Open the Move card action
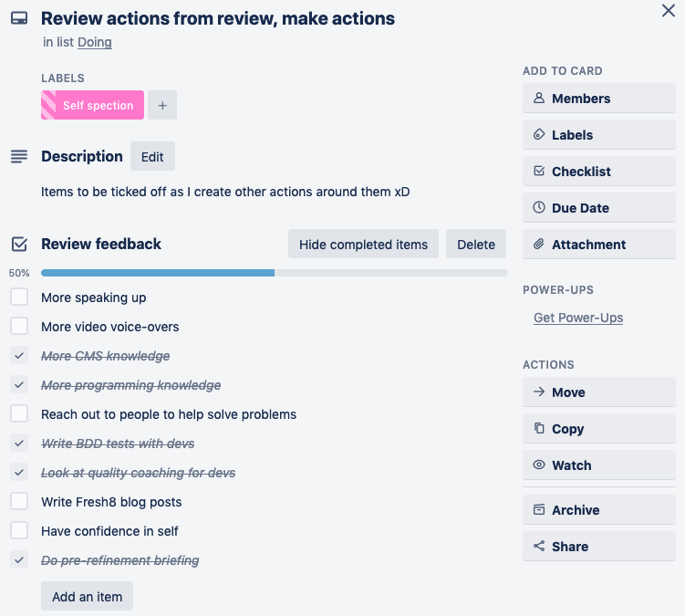685x616 pixels. [598, 392]
